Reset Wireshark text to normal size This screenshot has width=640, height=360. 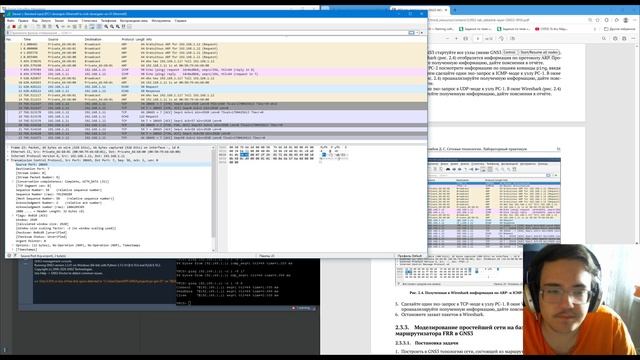click(x=118, y=26)
